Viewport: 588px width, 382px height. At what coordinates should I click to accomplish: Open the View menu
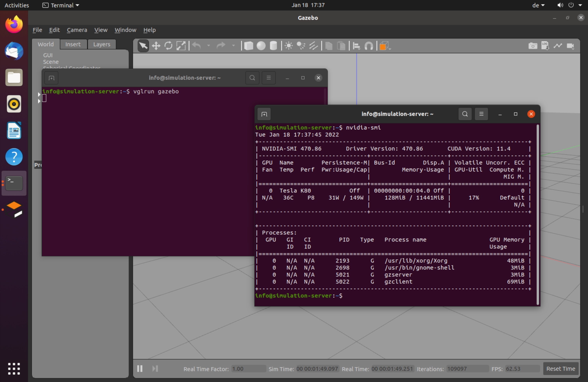[101, 30]
